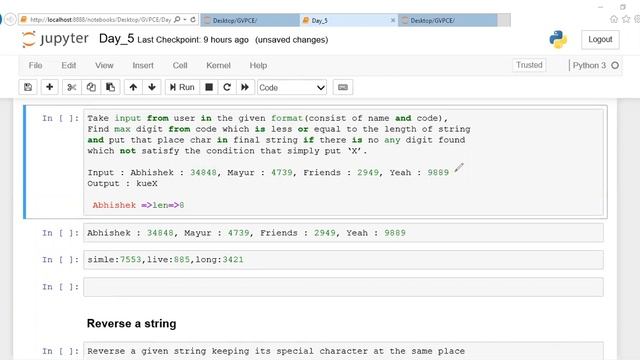The image size is (640, 360).
Task: Click the Day_5 notebook title
Action: (116, 39)
